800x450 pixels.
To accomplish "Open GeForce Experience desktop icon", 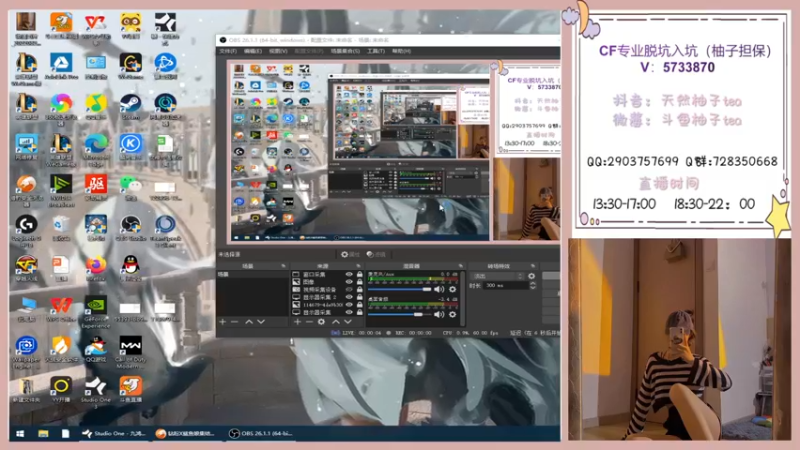I will pyautogui.click(x=96, y=311).
